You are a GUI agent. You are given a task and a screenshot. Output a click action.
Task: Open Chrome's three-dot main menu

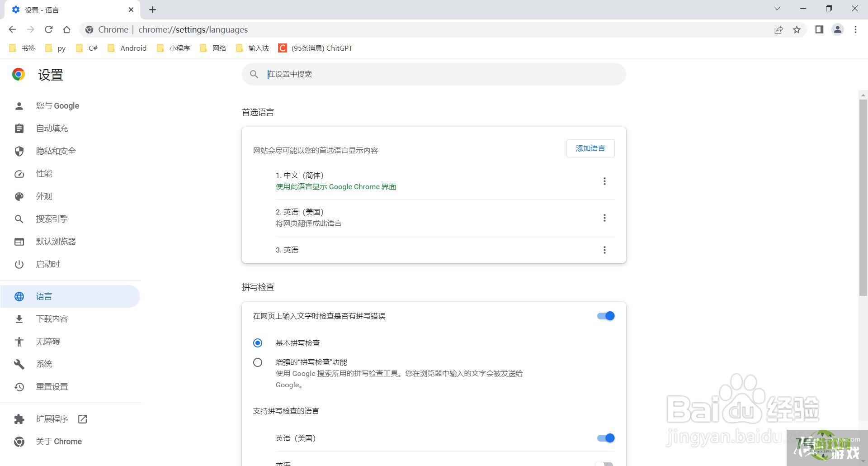[x=855, y=29]
